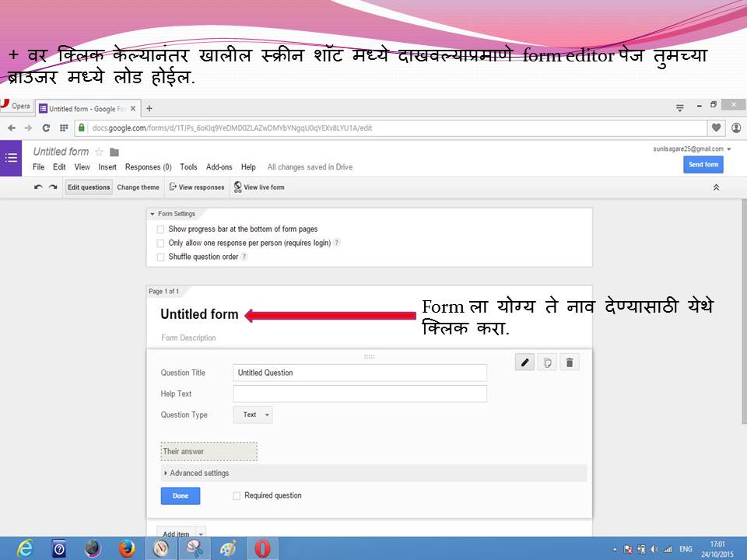Click the redo arrow in toolbar
Image resolution: width=747 pixels, height=560 pixels.
tap(53, 187)
